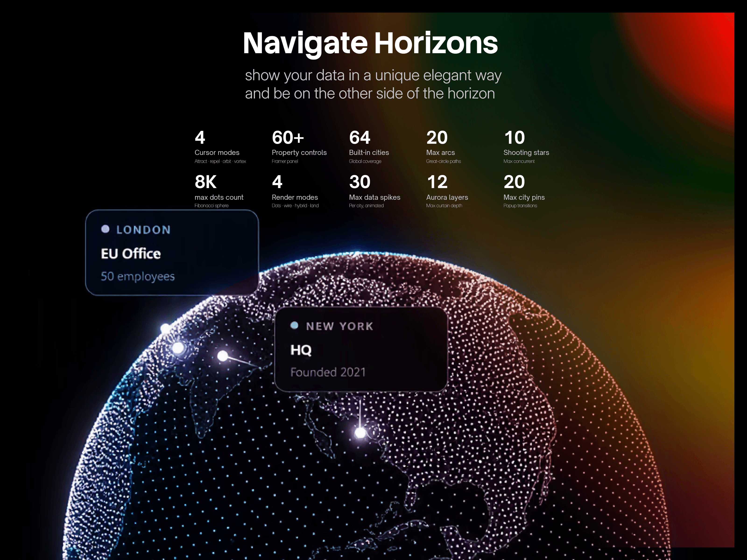Screen dimensions: 747x560
Task: Click the blue dot beside NEW YORK
Action: click(294, 325)
